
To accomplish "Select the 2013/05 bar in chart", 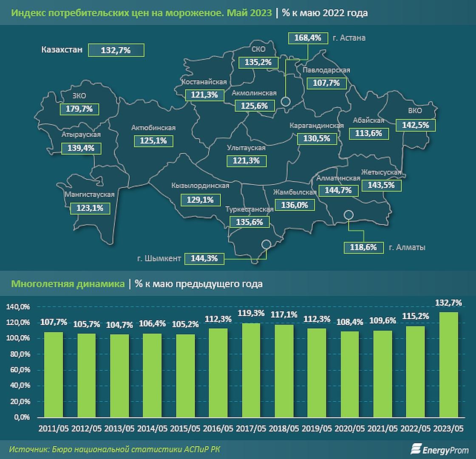I will [x=119, y=376].
